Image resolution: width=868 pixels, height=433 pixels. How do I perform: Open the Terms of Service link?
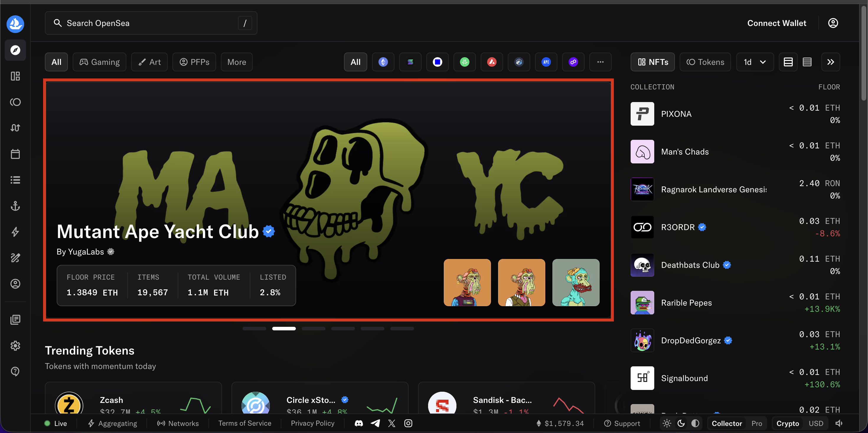tap(245, 423)
